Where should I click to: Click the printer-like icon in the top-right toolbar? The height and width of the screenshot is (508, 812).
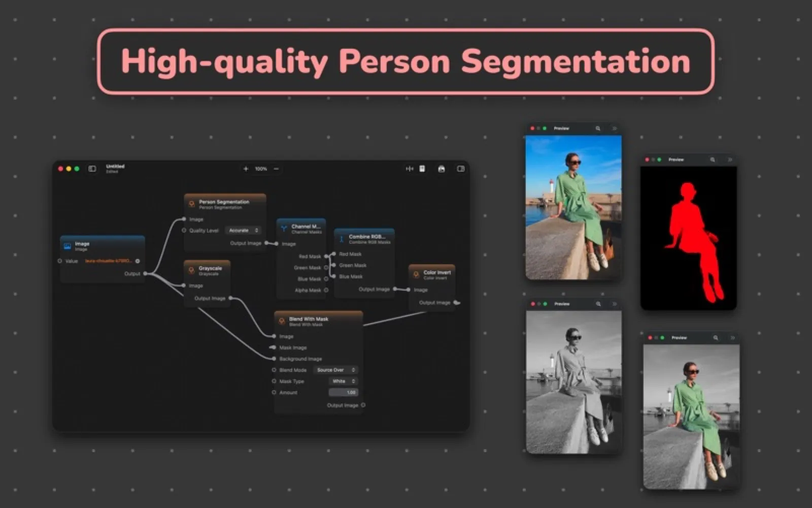click(441, 169)
